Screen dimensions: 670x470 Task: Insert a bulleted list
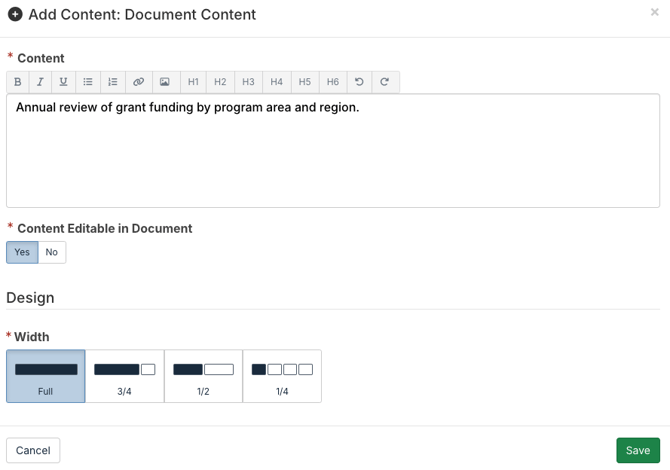88,82
